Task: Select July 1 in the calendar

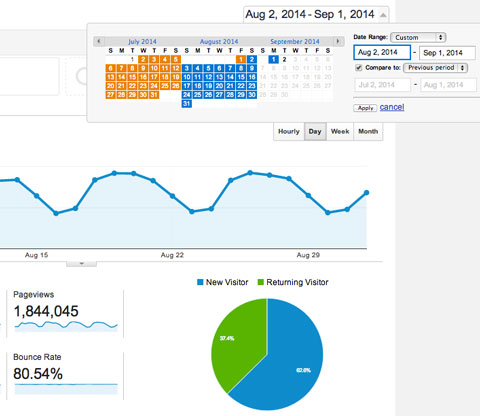Action: pyautogui.click(x=132, y=59)
